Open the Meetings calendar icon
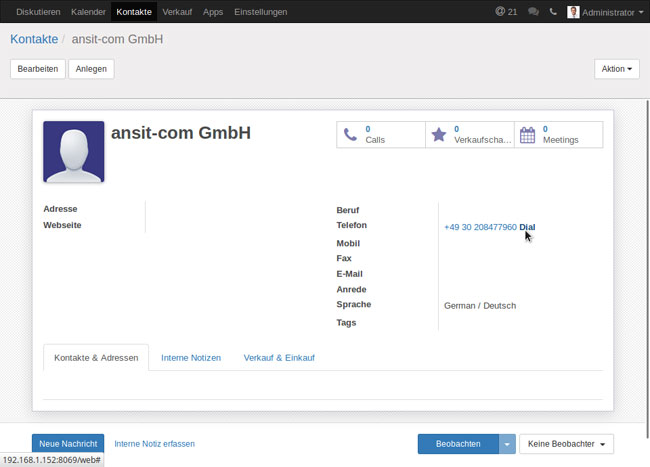Screen dimensions: 650x467 pos(527,135)
